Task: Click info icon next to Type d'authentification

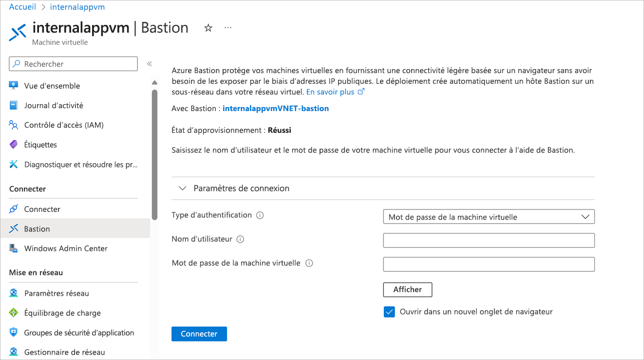Action: 260,215
